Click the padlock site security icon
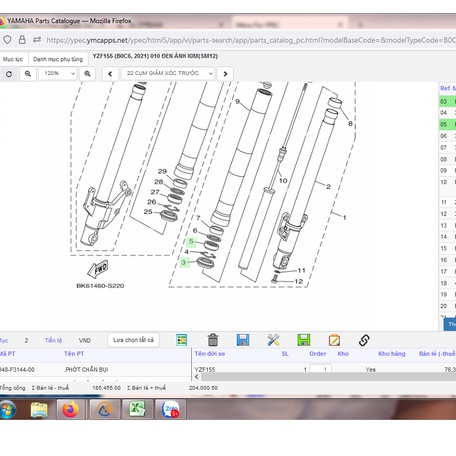Viewport: 456px width, 456px height. point(22,40)
